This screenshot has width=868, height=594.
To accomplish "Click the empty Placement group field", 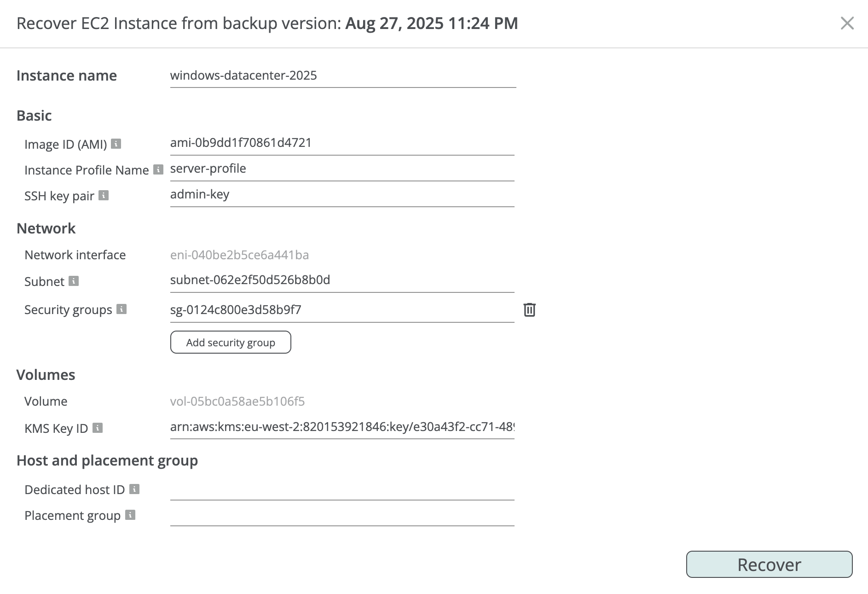I will 341,516.
